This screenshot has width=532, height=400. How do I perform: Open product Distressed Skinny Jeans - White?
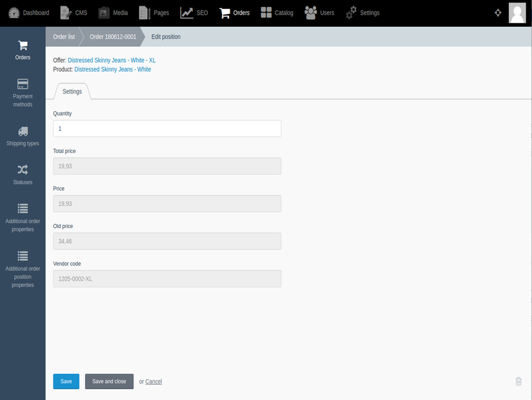tap(112, 69)
